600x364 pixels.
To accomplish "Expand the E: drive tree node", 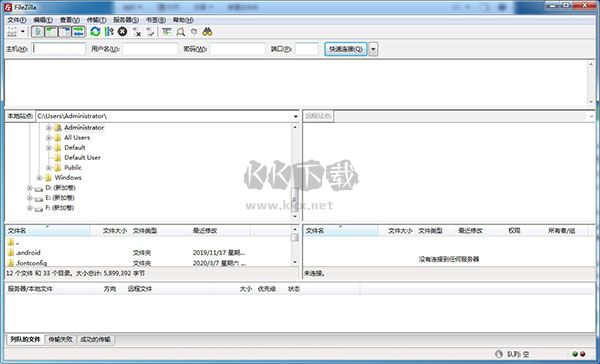I will click(x=29, y=198).
